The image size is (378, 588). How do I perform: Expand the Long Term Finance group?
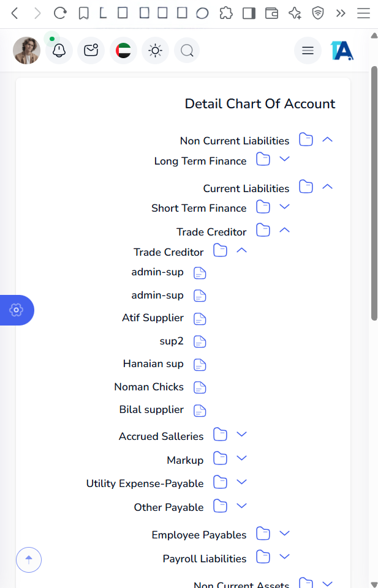click(x=284, y=159)
